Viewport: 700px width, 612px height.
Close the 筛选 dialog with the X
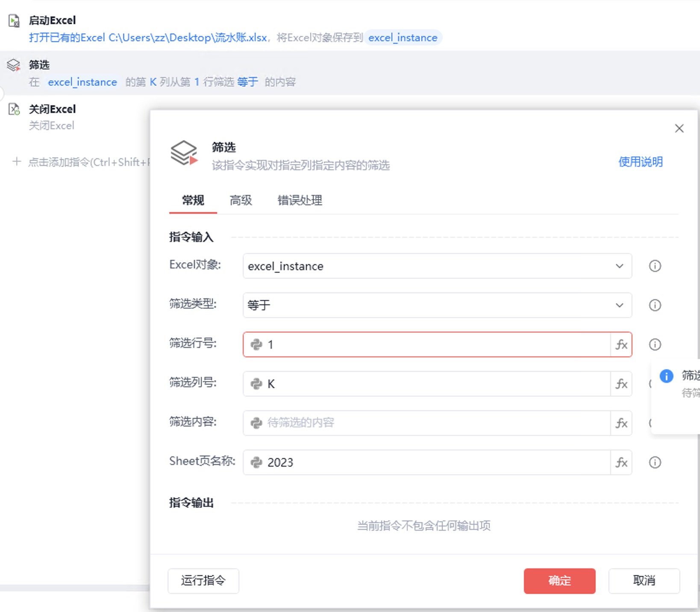(x=679, y=128)
